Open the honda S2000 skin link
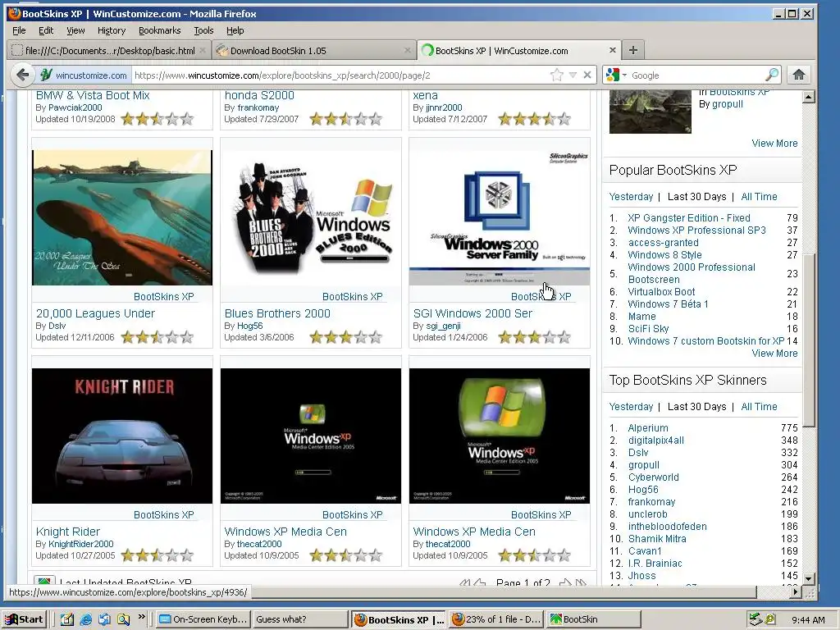The height and width of the screenshot is (630, 840). [259, 95]
